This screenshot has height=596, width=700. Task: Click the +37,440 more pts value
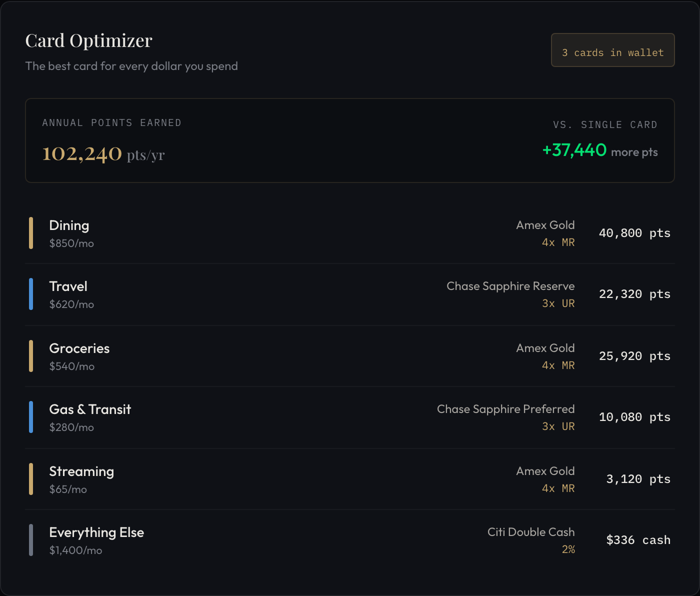point(574,149)
